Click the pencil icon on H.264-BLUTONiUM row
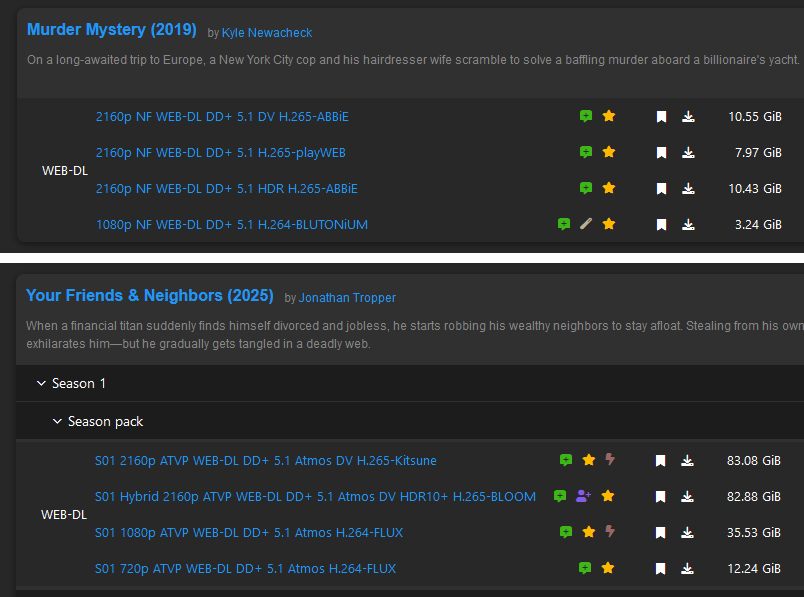Image resolution: width=804 pixels, height=597 pixels. 586,224
